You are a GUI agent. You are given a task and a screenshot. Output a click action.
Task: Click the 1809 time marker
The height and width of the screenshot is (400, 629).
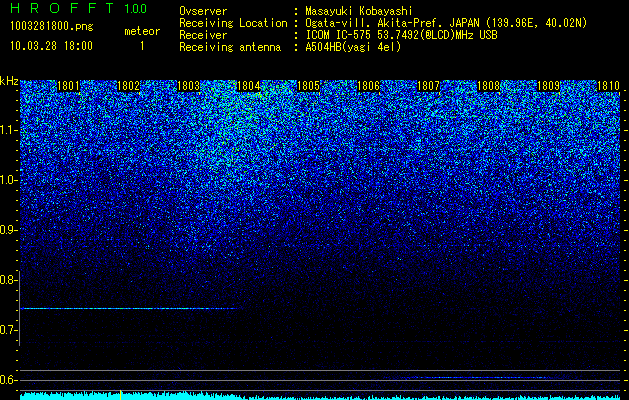point(548,86)
